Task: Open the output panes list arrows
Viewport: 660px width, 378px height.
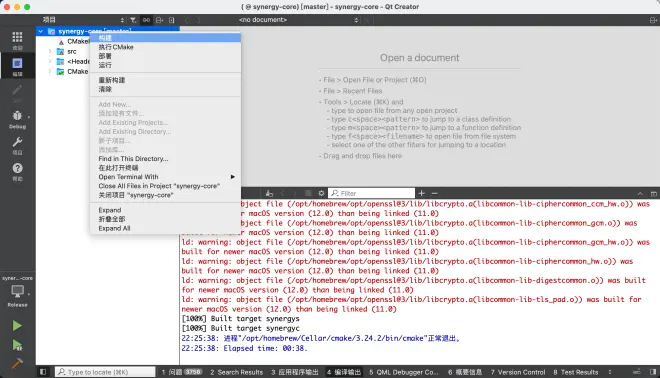Action: [610, 372]
